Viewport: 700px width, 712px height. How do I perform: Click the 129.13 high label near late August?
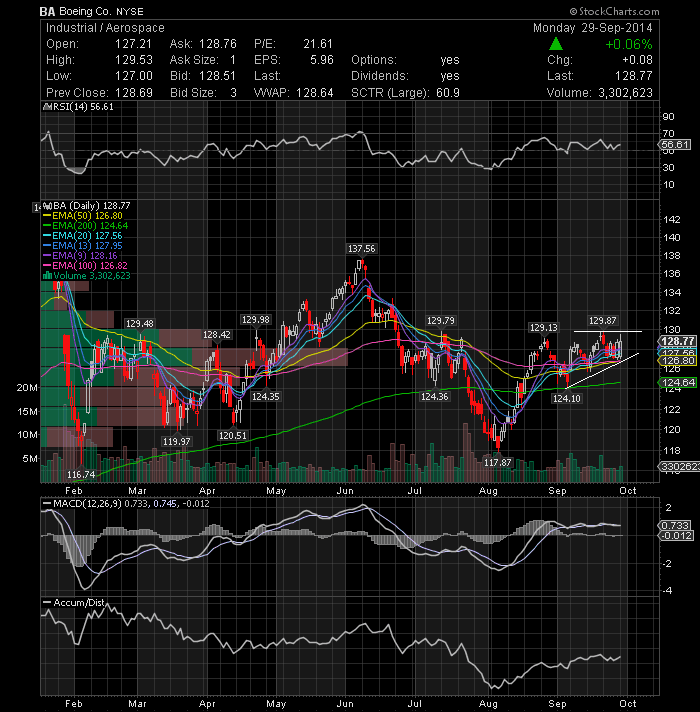click(544, 328)
